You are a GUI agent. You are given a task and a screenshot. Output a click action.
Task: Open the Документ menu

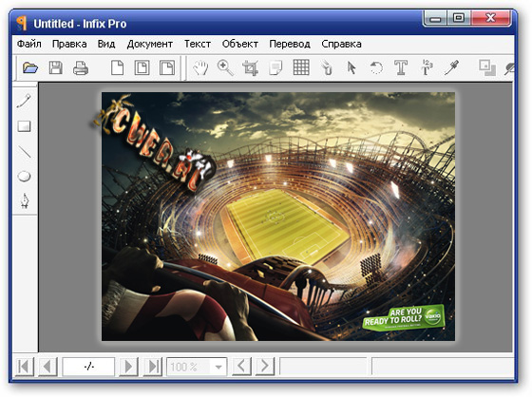point(150,45)
